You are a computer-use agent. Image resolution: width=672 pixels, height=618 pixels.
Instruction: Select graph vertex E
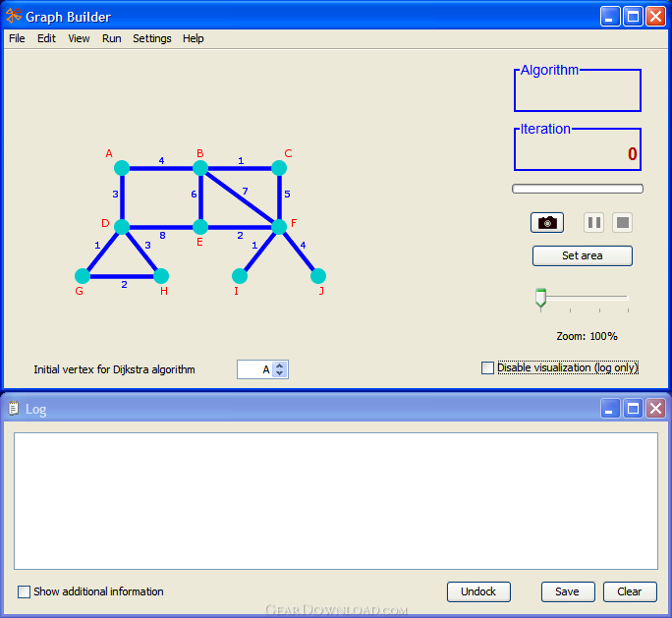pyautogui.click(x=200, y=227)
